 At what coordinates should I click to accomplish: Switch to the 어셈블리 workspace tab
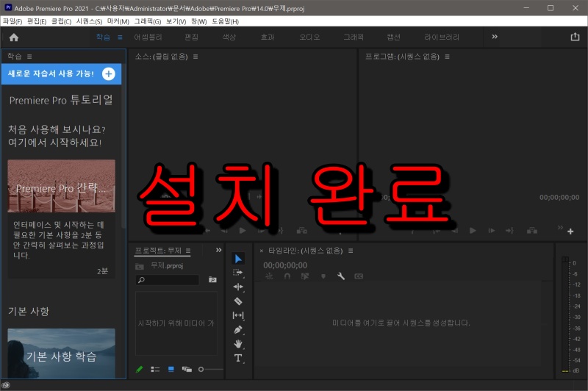point(148,37)
